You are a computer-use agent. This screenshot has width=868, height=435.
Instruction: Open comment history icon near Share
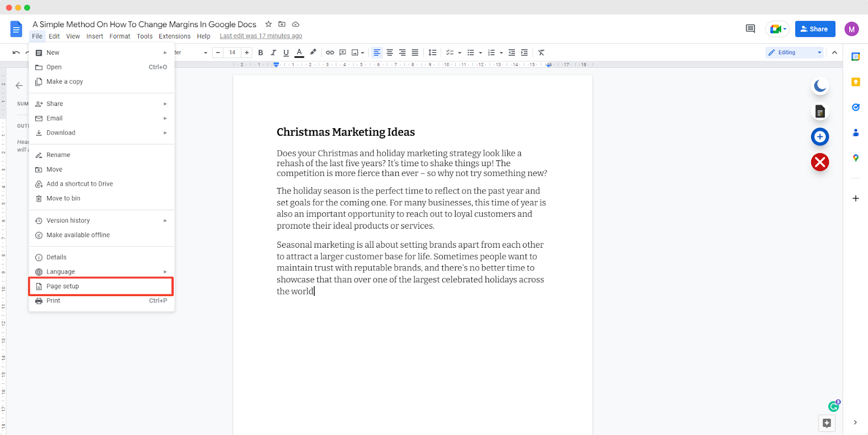coord(750,29)
